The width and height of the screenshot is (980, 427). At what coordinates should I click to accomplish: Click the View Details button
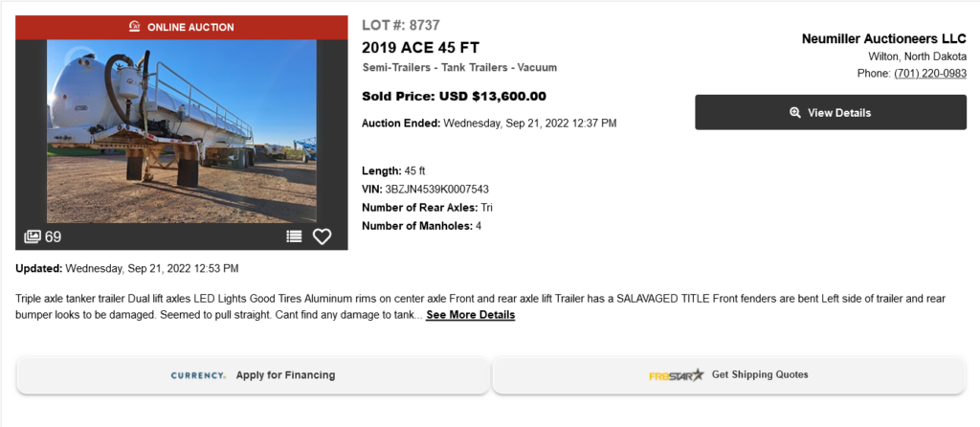[x=831, y=113]
